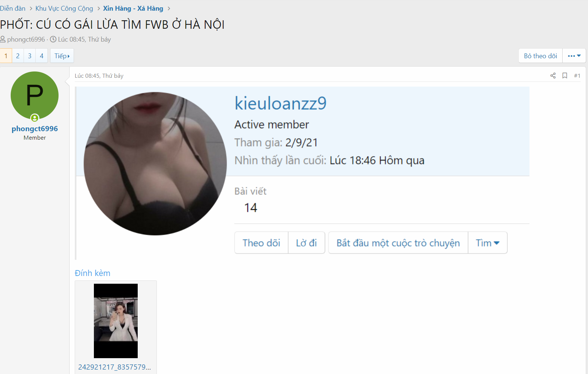Click the quoted profile's round avatar image

pos(155,164)
